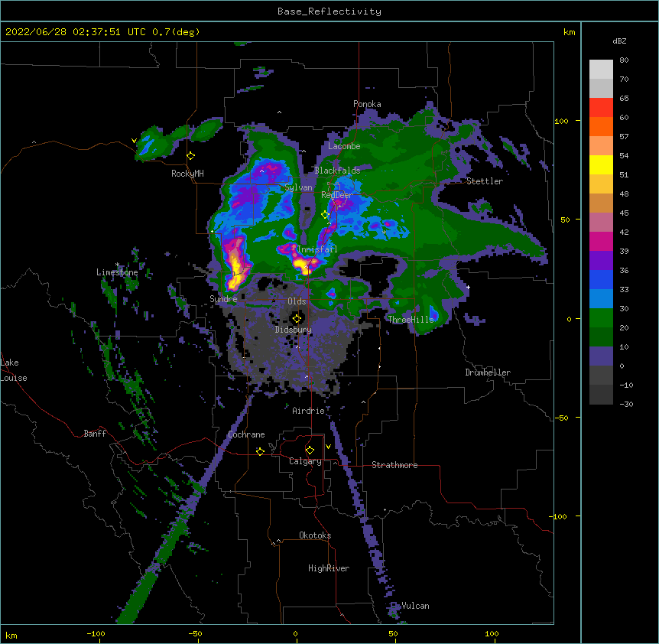Click the Drumheller label

488,372
